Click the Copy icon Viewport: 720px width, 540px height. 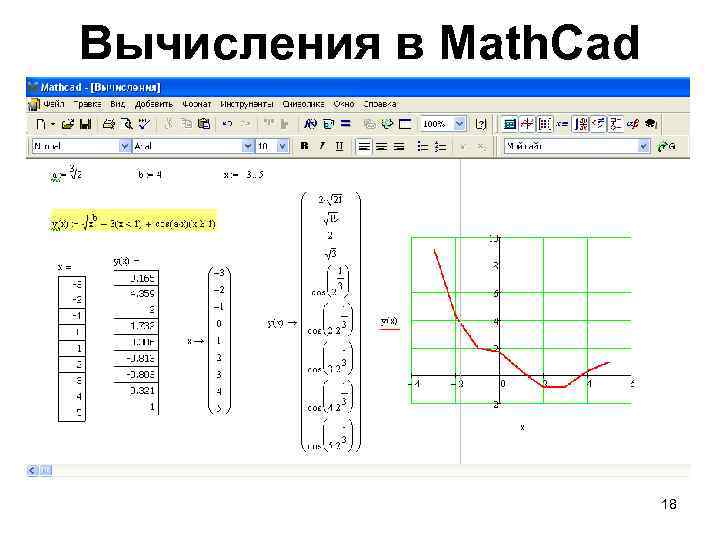click(186, 124)
